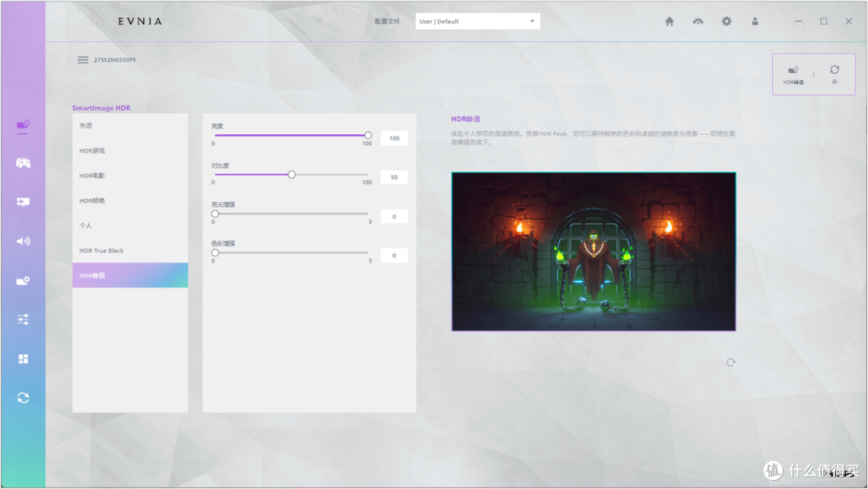Open the user account icon
Viewport: 868px width, 489px height.
coord(755,21)
